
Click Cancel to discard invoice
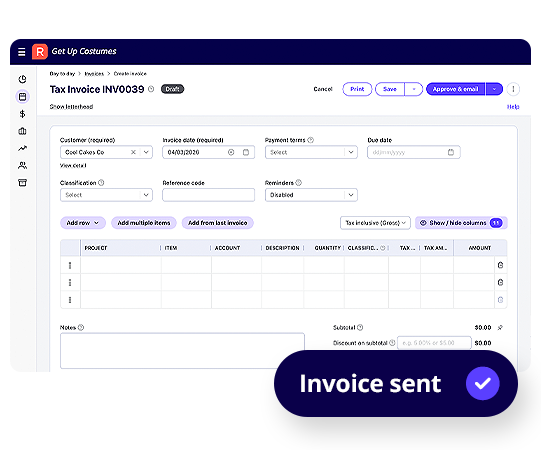coord(323,89)
